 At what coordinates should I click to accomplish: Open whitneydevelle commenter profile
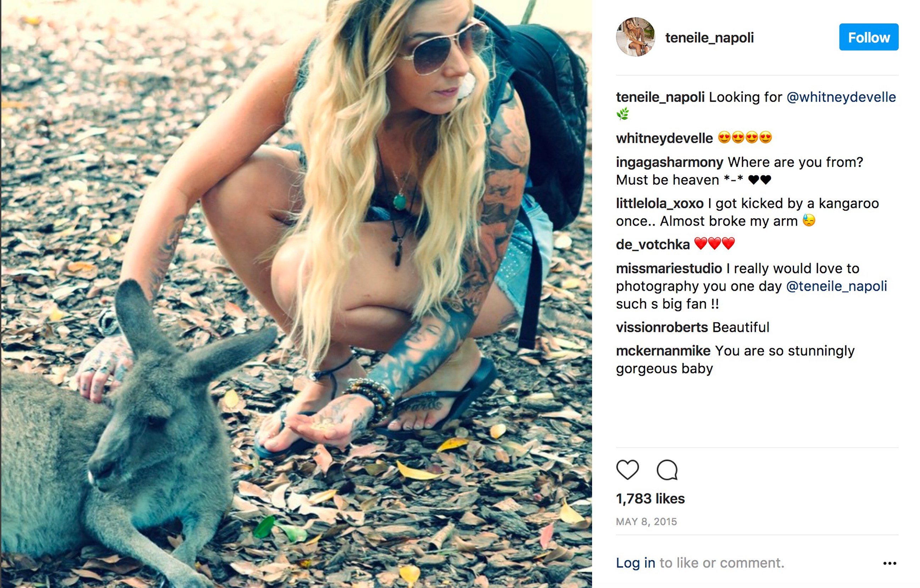(x=664, y=138)
